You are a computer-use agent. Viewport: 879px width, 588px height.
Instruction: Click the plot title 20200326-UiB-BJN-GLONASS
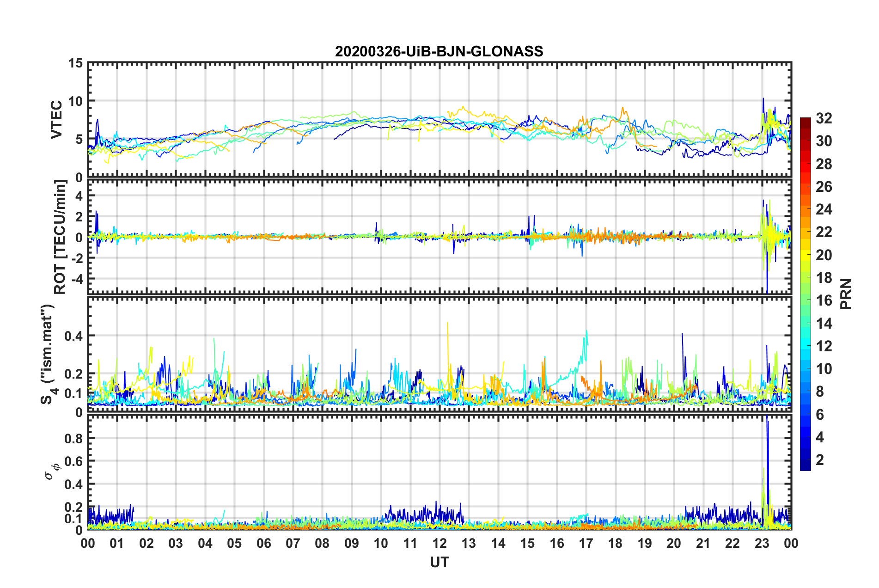pyautogui.click(x=439, y=51)
